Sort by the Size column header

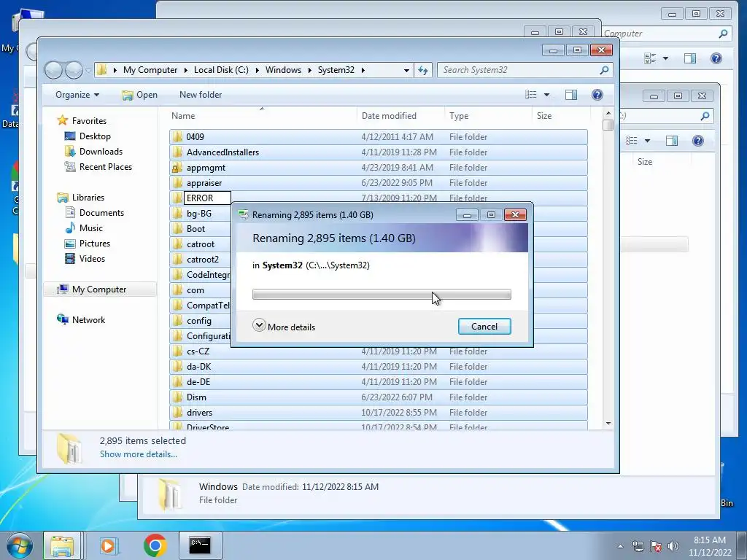click(x=544, y=116)
